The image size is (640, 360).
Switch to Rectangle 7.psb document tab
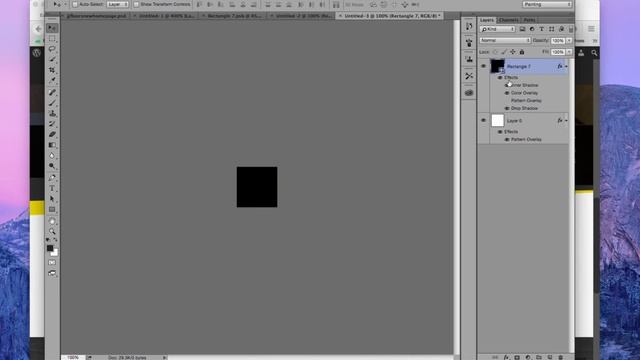tap(234, 16)
